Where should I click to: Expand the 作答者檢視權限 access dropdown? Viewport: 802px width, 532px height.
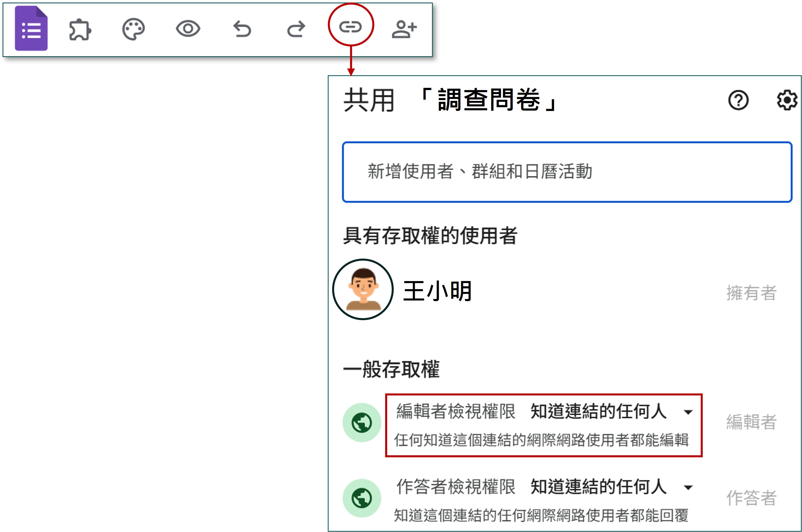598,487
